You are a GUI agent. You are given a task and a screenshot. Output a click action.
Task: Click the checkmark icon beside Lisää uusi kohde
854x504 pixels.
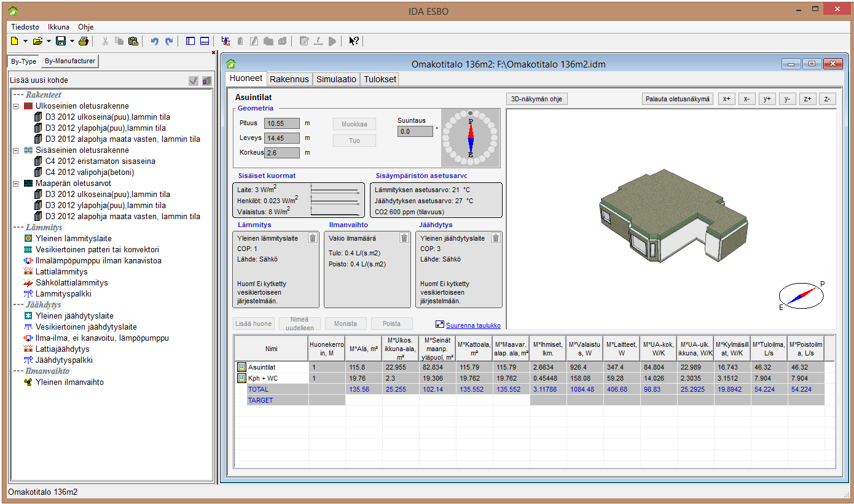(x=194, y=80)
